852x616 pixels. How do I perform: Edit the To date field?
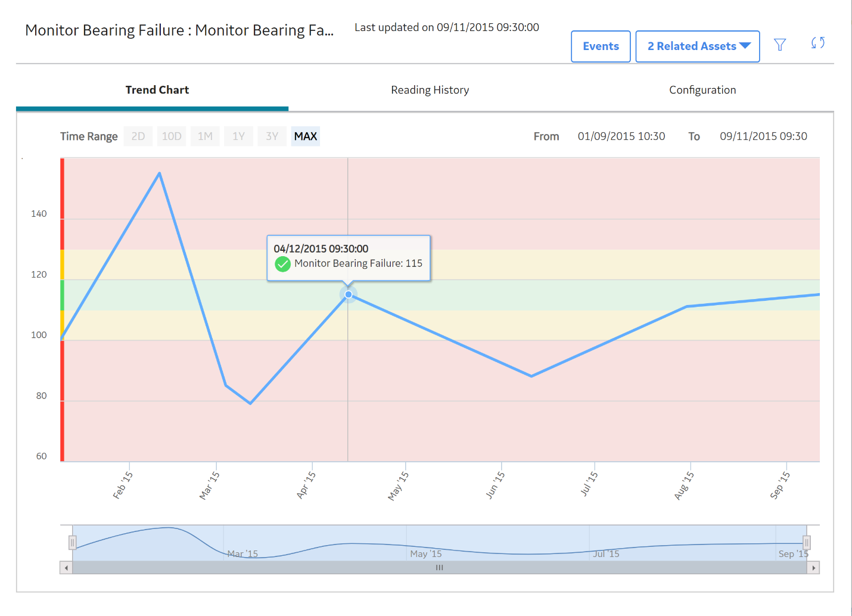763,136
